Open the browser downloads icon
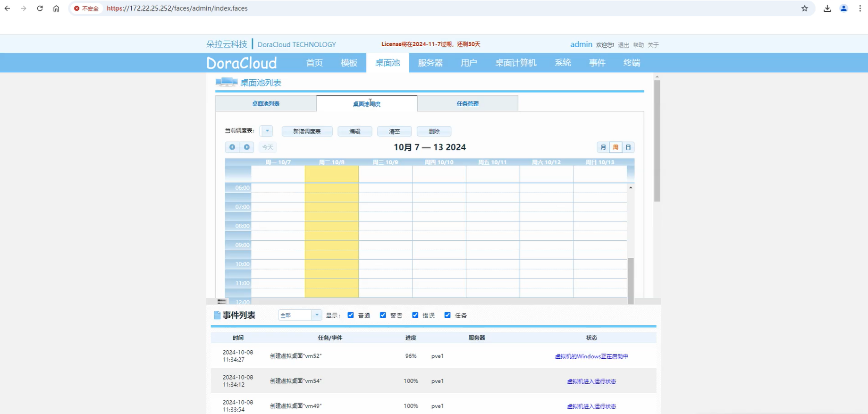Viewport: 868px width, 414px height. click(827, 8)
